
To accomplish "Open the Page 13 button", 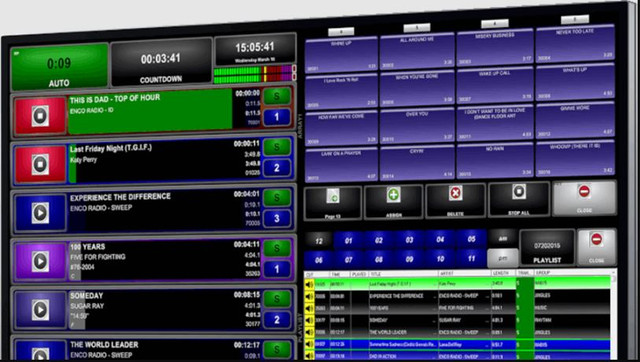I will tap(333, 203).
